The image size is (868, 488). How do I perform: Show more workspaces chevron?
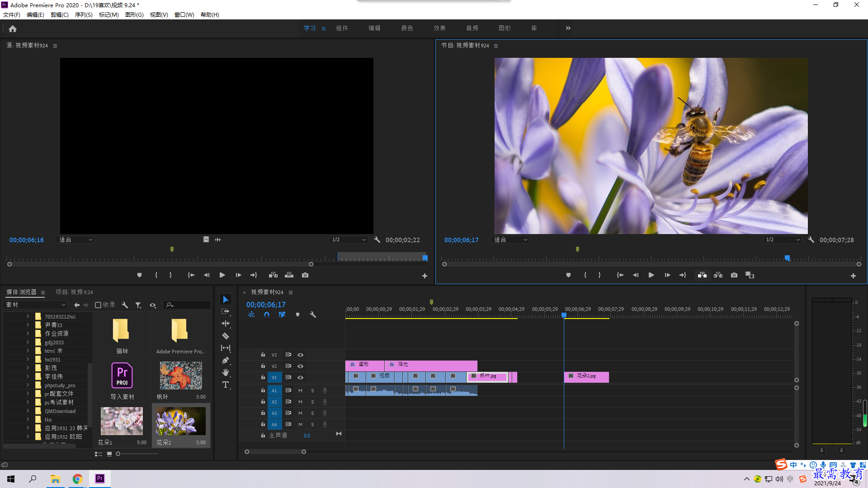click(x=568, y=28)
